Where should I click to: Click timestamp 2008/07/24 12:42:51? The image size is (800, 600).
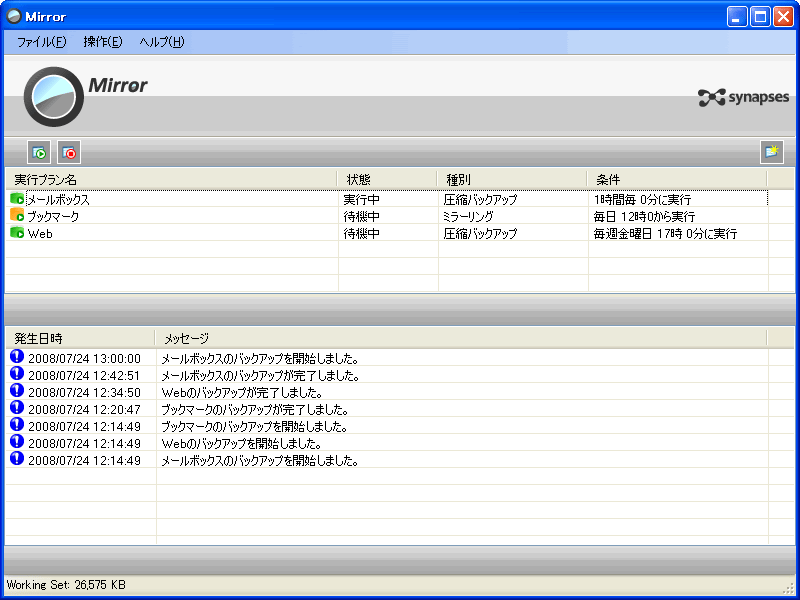coord(84,376)
